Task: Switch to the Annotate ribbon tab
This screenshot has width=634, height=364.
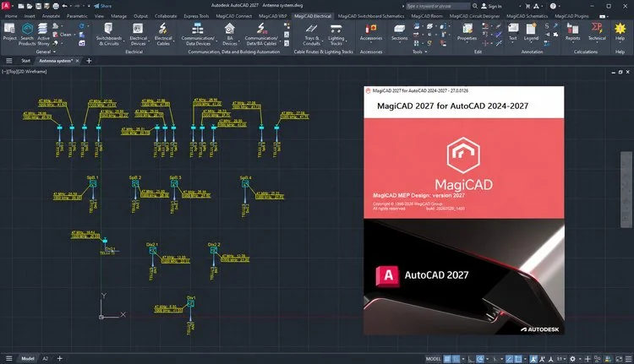Action: click(x=51, y=16)
